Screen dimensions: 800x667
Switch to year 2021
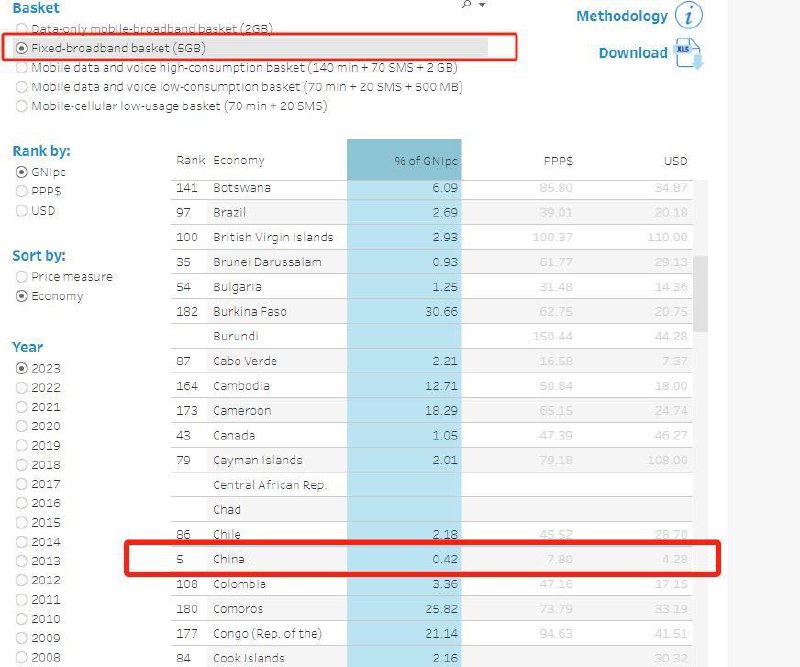38,407
